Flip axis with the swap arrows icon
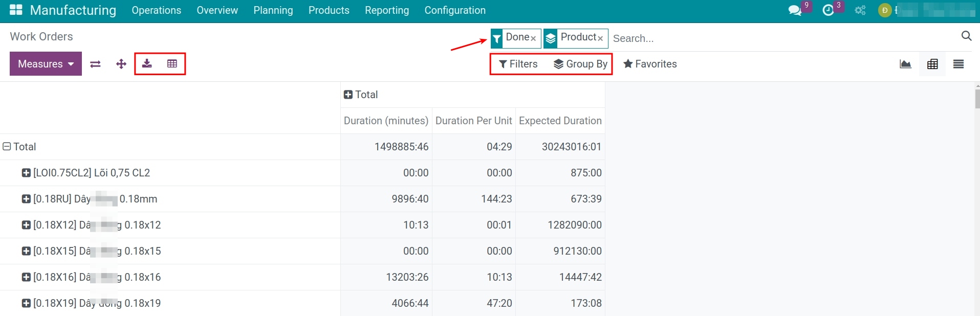The height and width of the screenshot is (316, 980). pyautogui.click(x=95, y=64)
